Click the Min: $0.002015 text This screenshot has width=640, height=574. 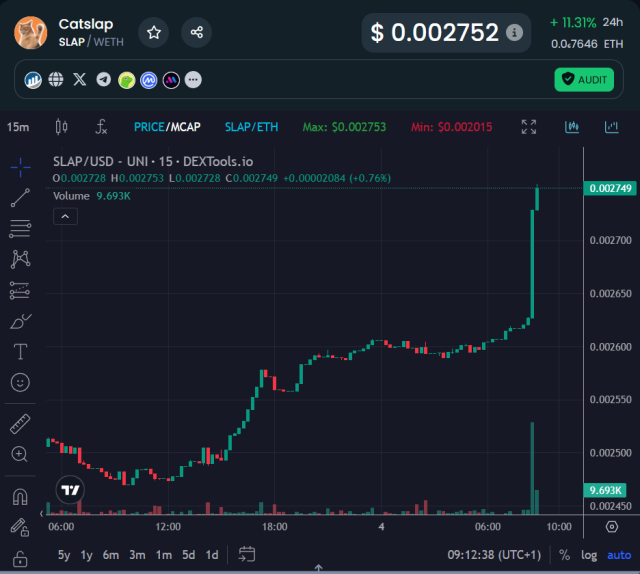coord(451,127)
